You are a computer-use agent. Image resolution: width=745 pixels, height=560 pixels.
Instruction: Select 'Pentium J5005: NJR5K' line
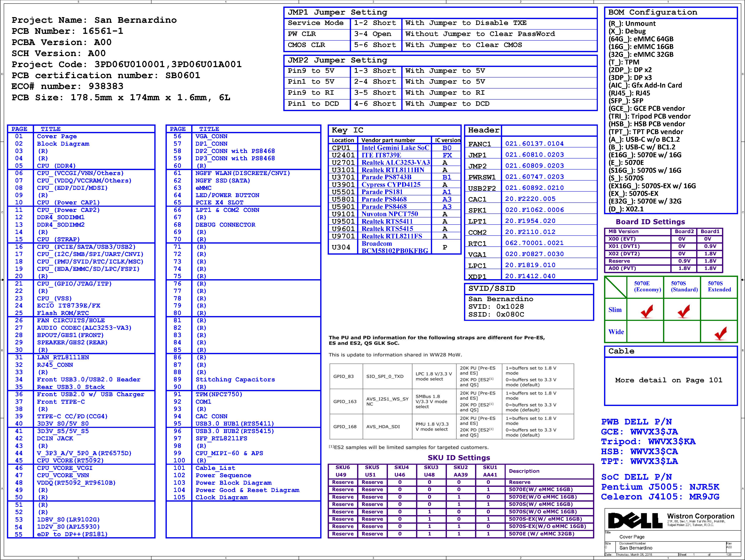[660, 487]
